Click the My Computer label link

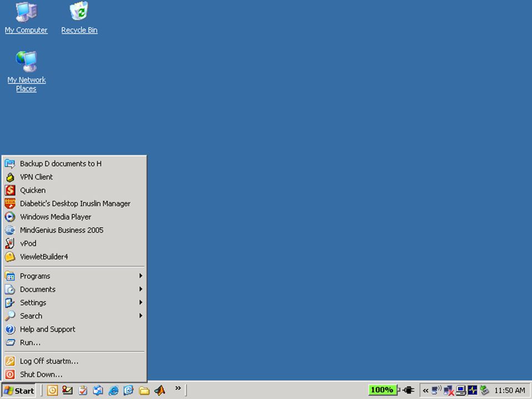pos(26,30)
